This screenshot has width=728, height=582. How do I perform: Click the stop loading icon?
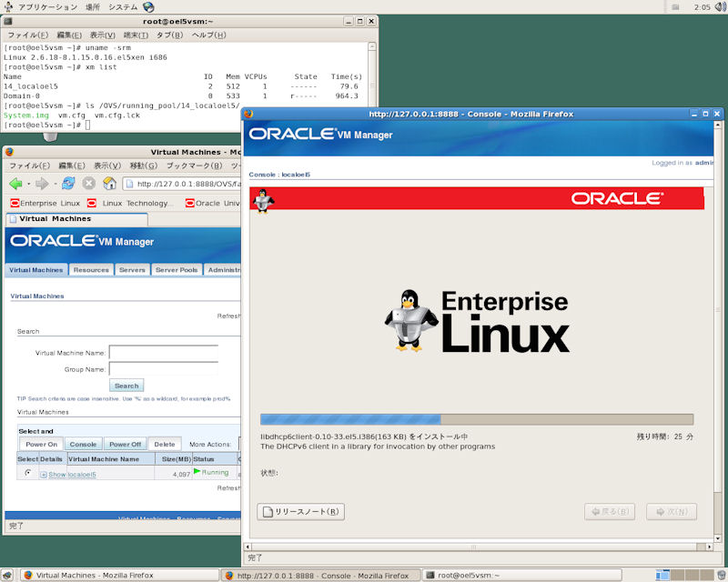88,184
